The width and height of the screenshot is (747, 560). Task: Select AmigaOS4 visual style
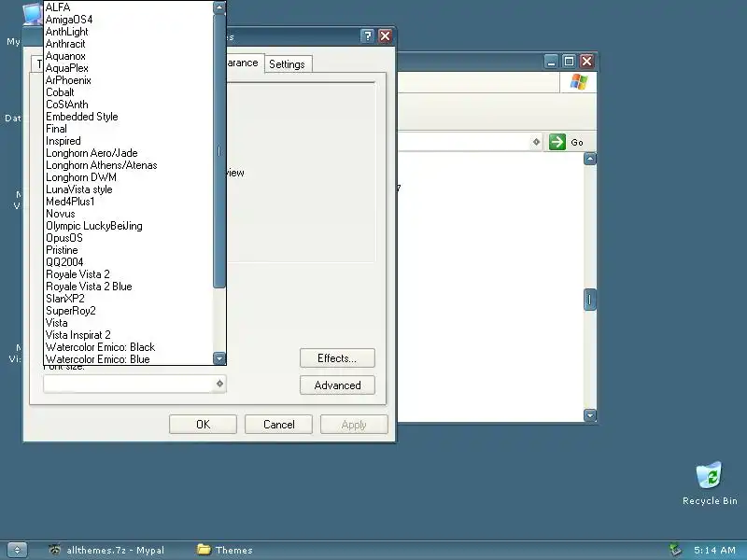click(x=128, y=20)
